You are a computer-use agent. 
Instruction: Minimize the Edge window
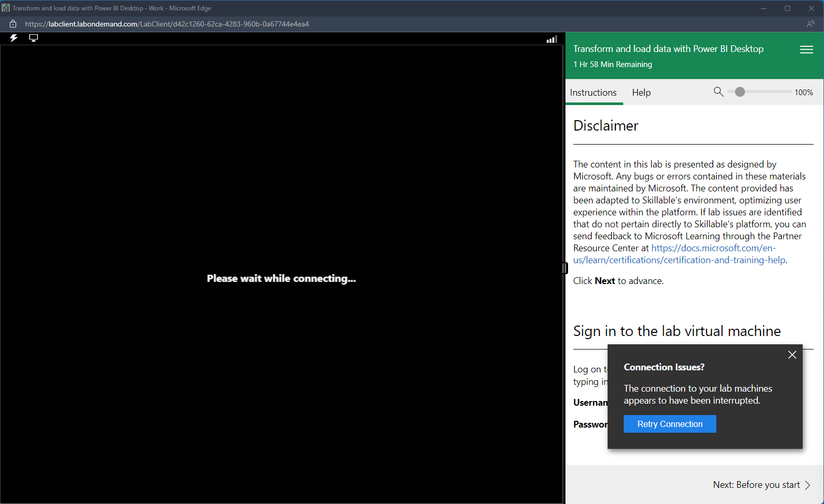click(x=764, y=8)
